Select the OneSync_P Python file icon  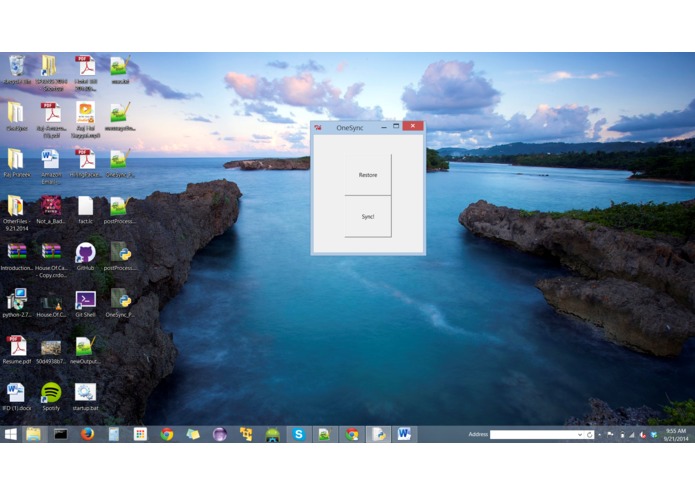120,303
